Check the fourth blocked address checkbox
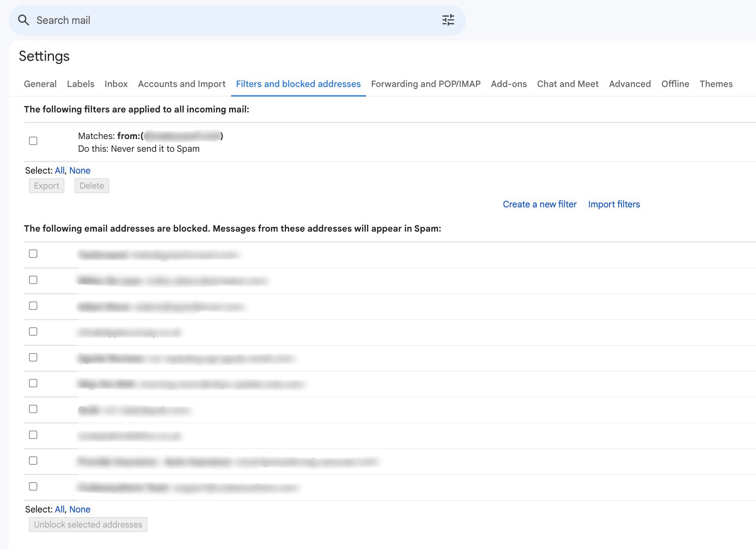This screenshot has width=756, height=549. click(33, 332)
